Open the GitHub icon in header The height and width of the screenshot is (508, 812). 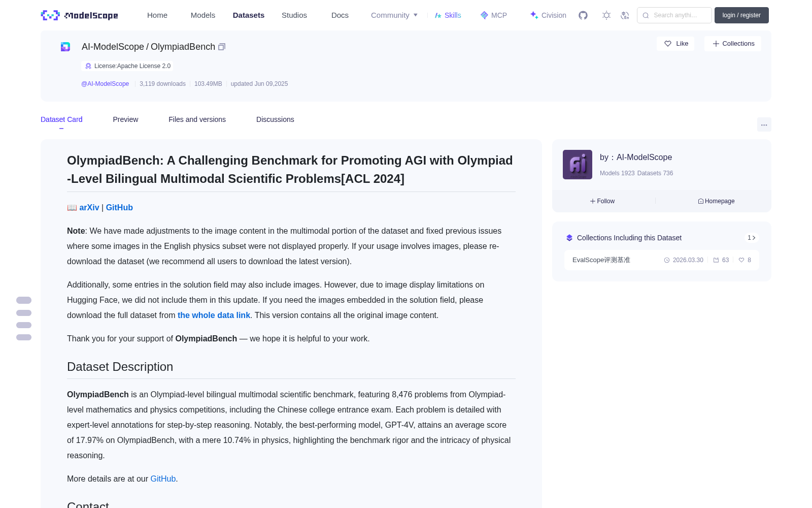point(583,15)
